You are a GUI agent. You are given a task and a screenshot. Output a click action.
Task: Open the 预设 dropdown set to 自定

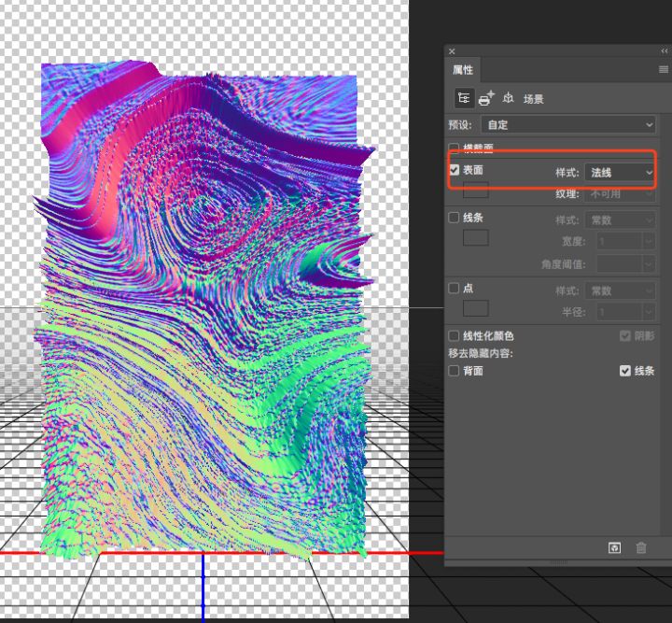coord(568,124)
